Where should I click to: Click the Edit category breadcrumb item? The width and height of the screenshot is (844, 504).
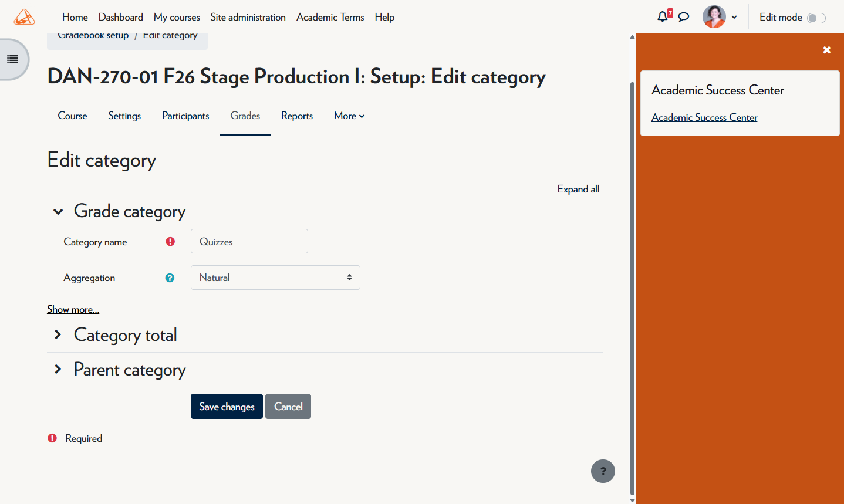[x=170, y=35]
